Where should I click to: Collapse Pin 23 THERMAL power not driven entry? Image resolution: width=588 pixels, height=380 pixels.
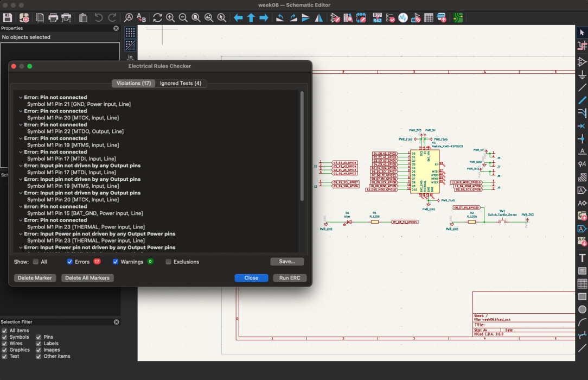[21, 234]
